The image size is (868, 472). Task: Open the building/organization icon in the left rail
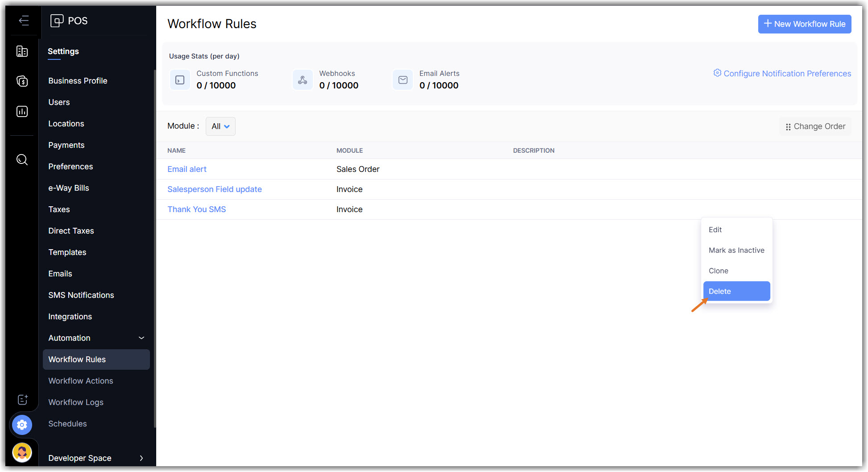[22, 51]
